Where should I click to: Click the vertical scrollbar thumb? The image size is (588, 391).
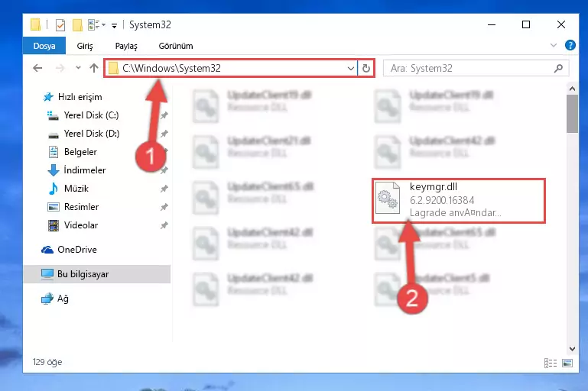[x=572, y=114]
